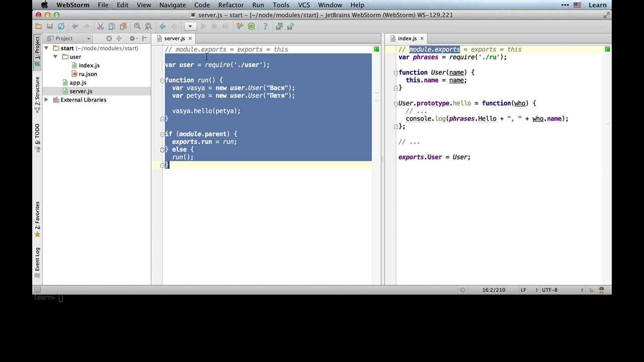Open the WebStorm application menu

tap(73, 5)
